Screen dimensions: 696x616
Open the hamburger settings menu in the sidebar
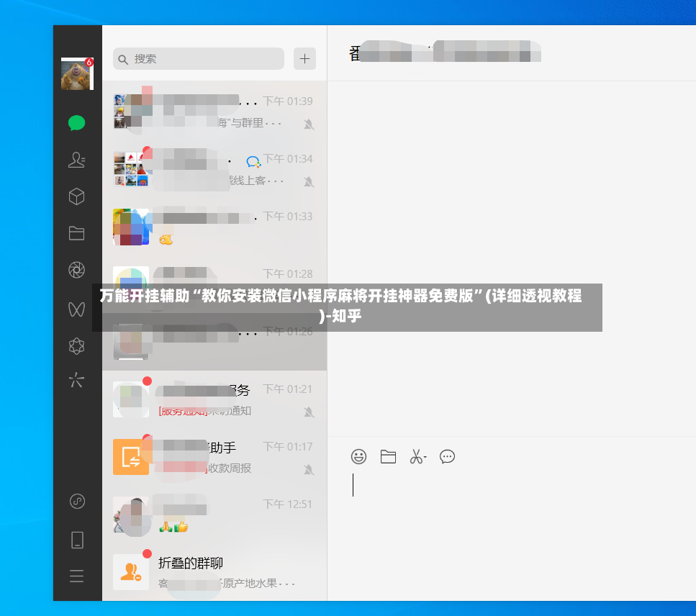(x=77, y=576)
